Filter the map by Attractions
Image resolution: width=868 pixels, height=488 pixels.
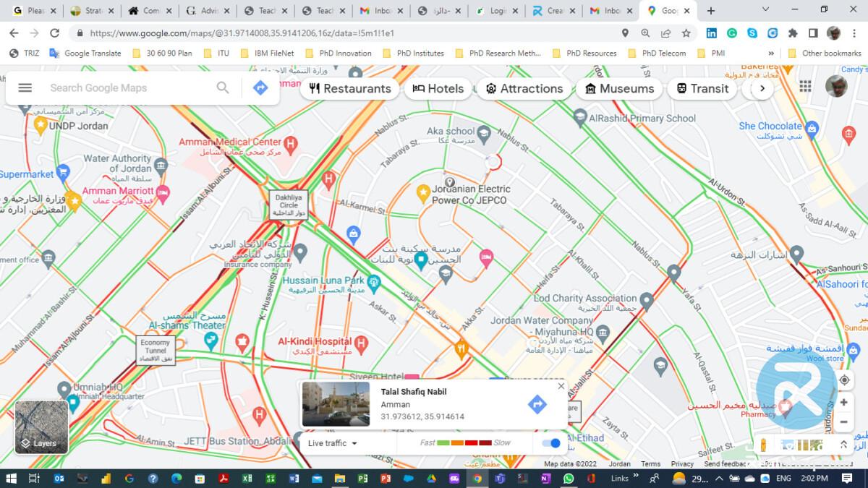click(x=524, y=88)
